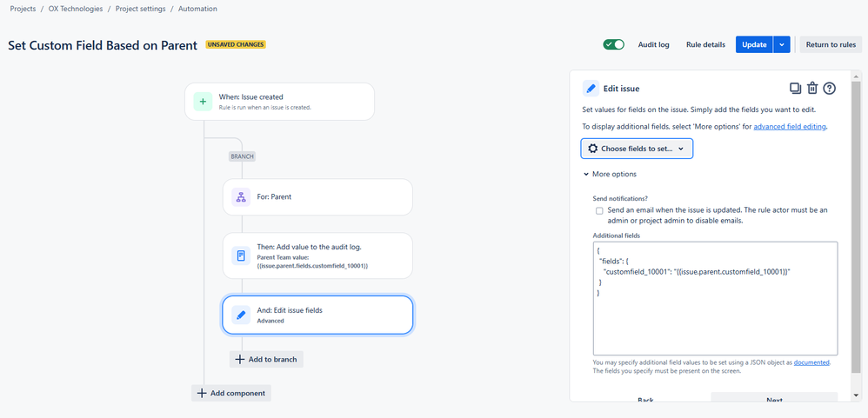Click Return to rules button
The image size is (868, 418).
[x=831, y=45]
